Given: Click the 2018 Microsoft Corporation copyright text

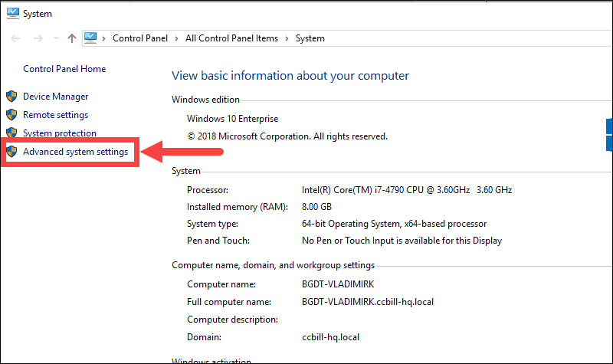Looking at the screenshot, I should (x=287, y=136).
